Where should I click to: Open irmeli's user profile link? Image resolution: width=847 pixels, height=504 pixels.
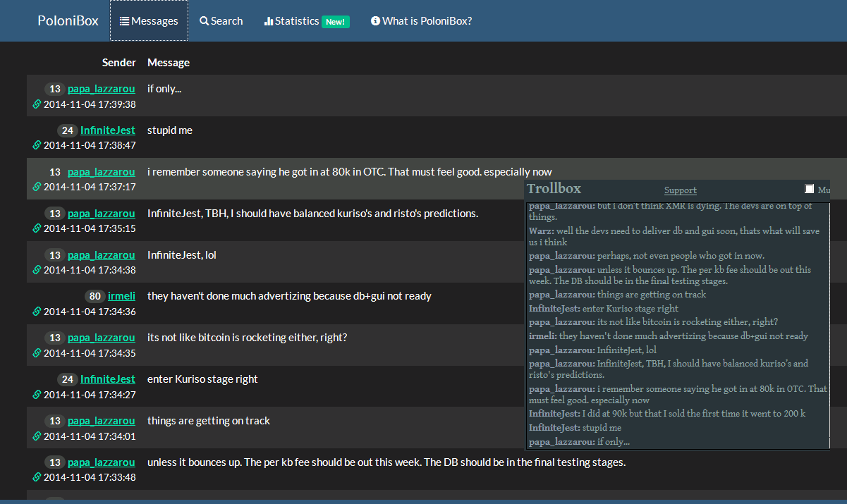coord(121,296)
